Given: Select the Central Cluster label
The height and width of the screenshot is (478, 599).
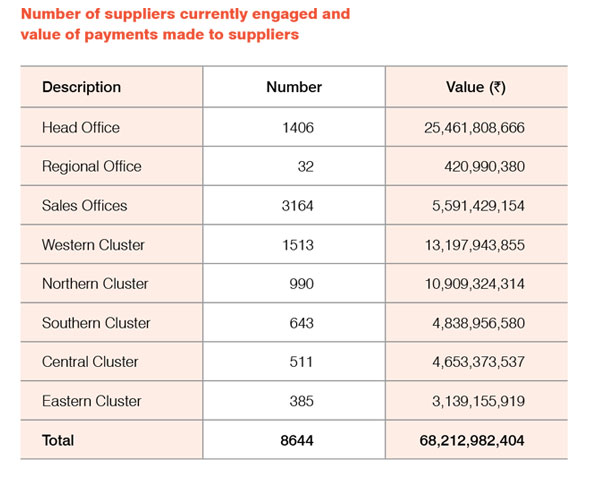Looking at the screenshot, I should (x=90, y=362).
